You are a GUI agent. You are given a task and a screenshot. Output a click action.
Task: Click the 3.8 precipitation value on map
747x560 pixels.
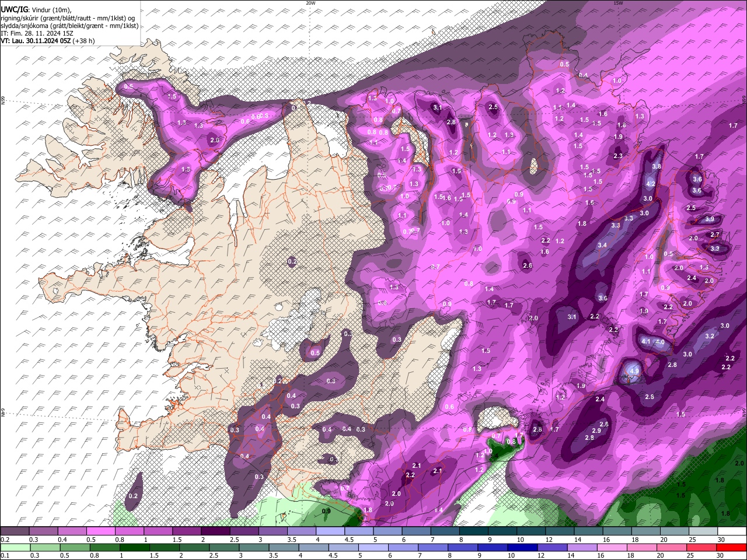(656, 166)
